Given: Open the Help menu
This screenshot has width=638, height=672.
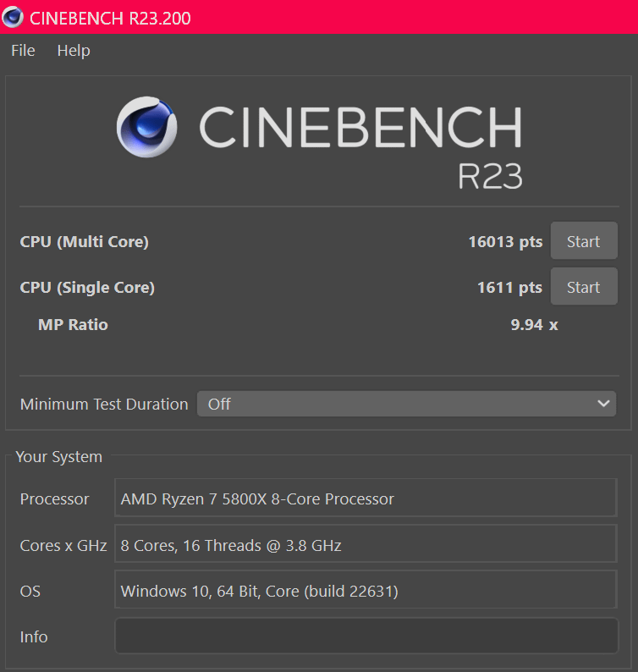Looking at the screenshot, I should [x=74, y=51].
